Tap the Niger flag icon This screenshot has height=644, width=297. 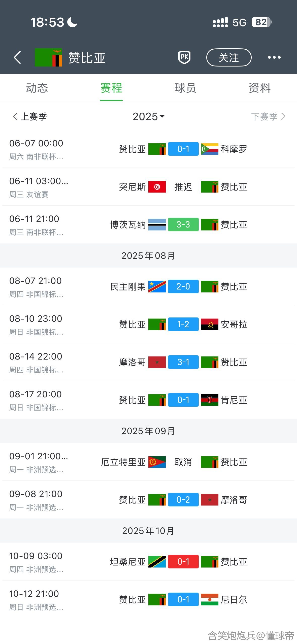tap(210, 599)
